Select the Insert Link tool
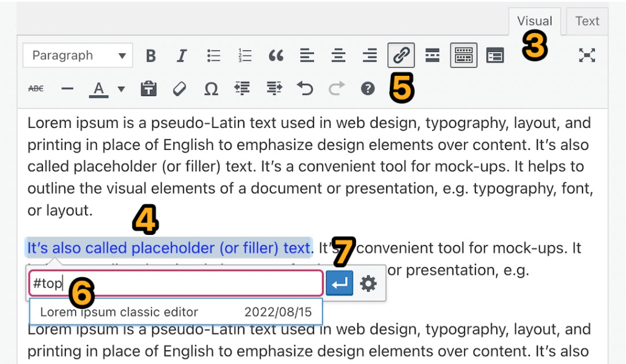The height and width of the screenshot is (364, 626). tap(400, 55)
